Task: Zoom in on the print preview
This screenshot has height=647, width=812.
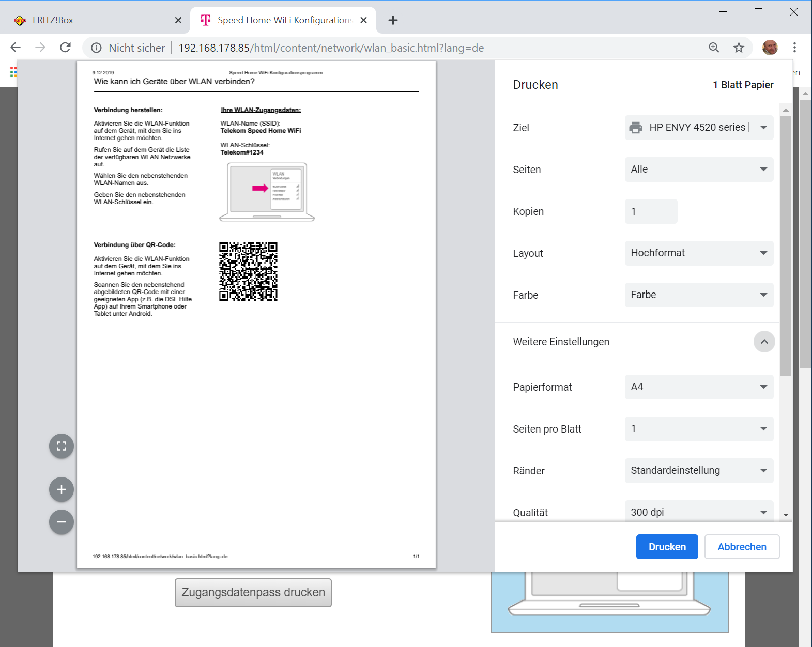Action: (x=62, y=489)
